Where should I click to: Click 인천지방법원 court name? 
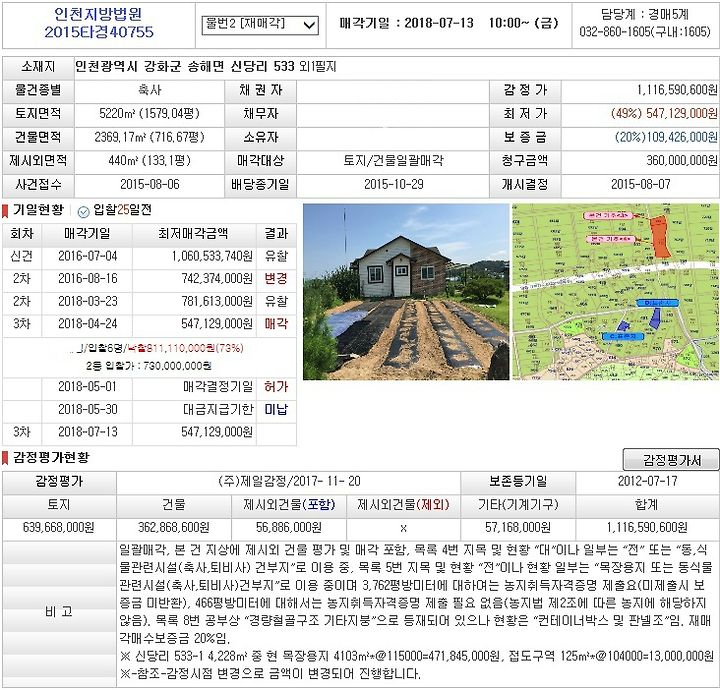98,14
